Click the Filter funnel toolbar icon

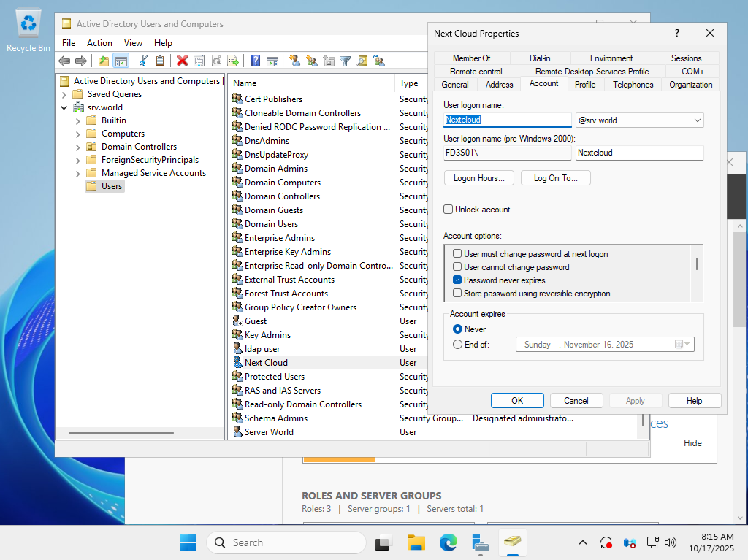pos(345,61)
